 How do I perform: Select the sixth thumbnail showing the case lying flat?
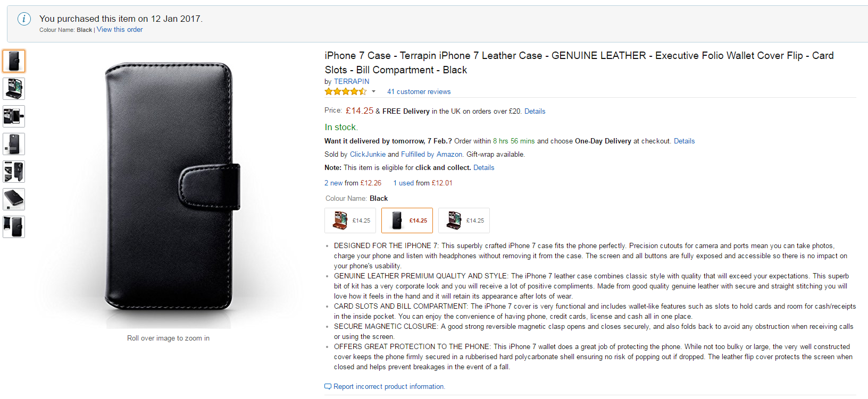[x=14, y=199]
